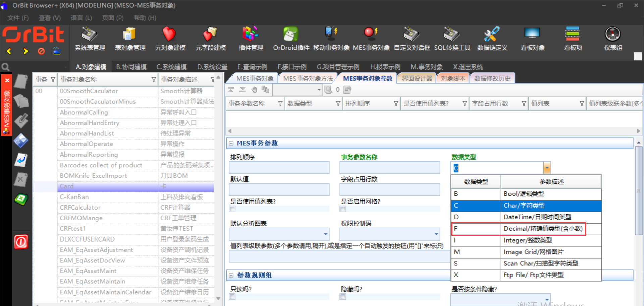This screenshot has width=644, height=306.
Task: Open 默认分析图表 dropdown
Action: tap(325, 234)
